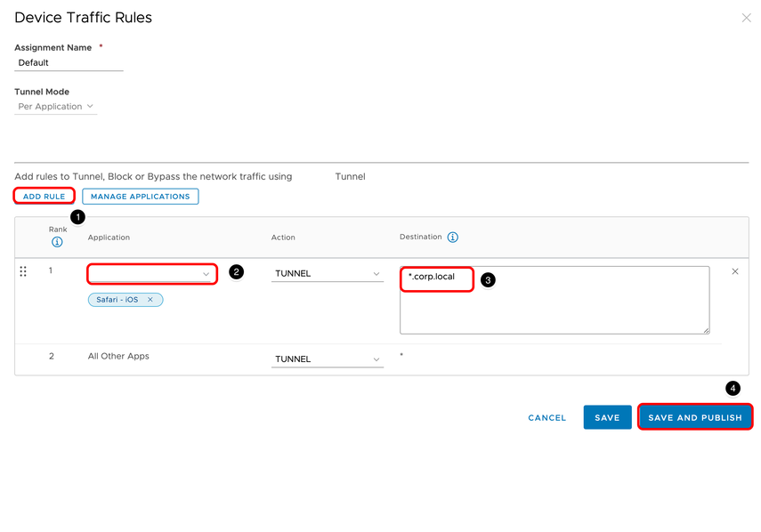Delete rule 1 using its X icon
The image size is (761, 532).
click(x=734, y=271)
